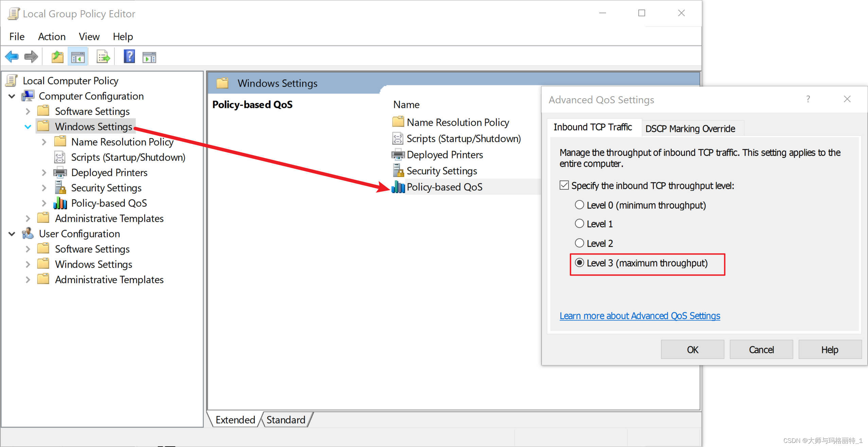The width and height of the screenshot is (868, 447).
Task: Collapse the Computer Configuration tree node
Action: click(x=12, y=96)
